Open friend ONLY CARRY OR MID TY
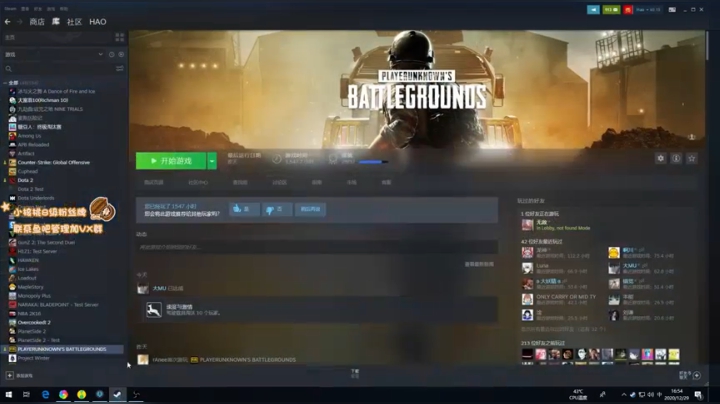Viewport: 720px width, 404px height. [x=566, y=297]
